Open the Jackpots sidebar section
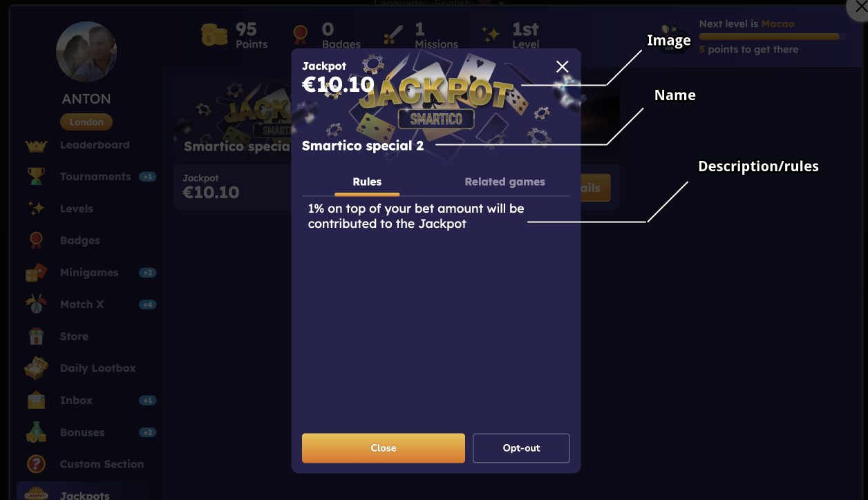868x500 pixels. 84,495
